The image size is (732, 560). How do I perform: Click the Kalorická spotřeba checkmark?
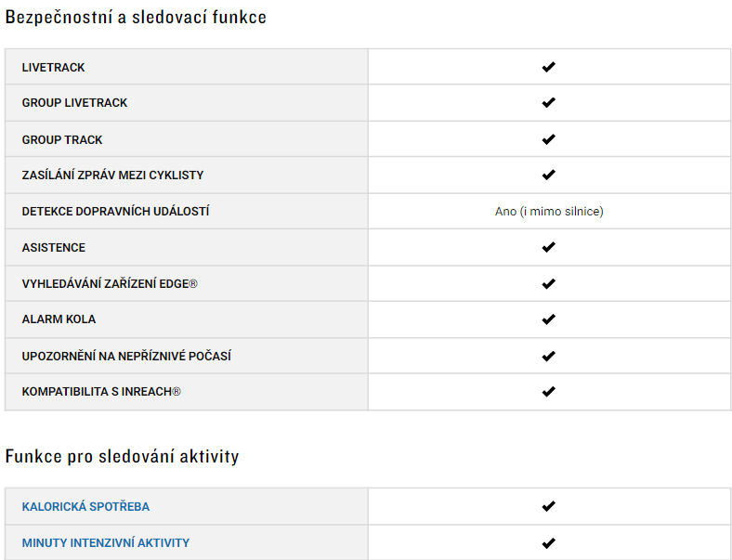(x=548, y=506)
